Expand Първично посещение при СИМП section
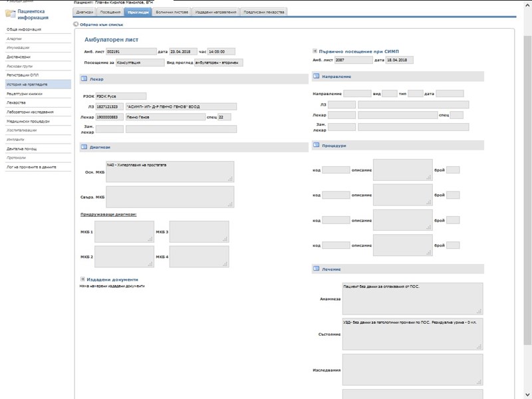 pos(315,51)
